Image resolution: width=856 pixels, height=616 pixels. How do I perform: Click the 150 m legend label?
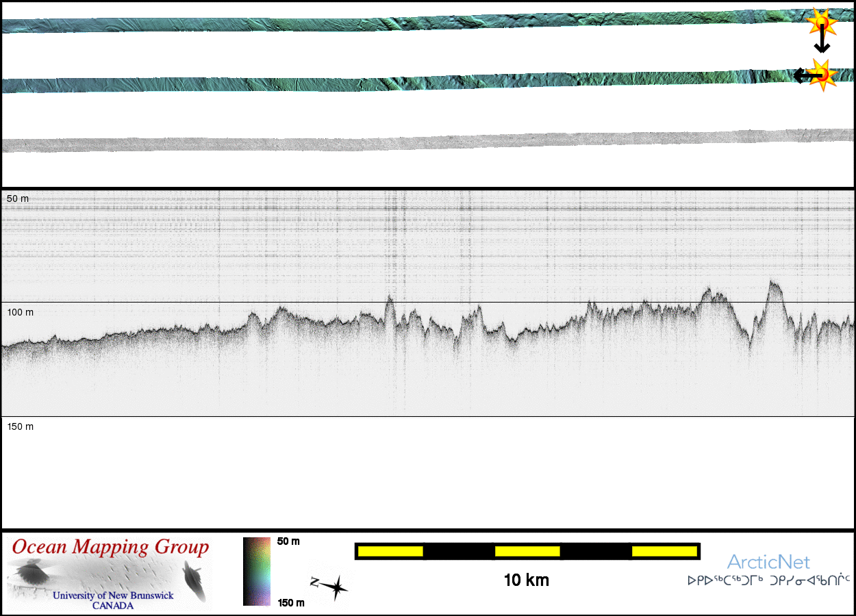click(x=290, y=603)
